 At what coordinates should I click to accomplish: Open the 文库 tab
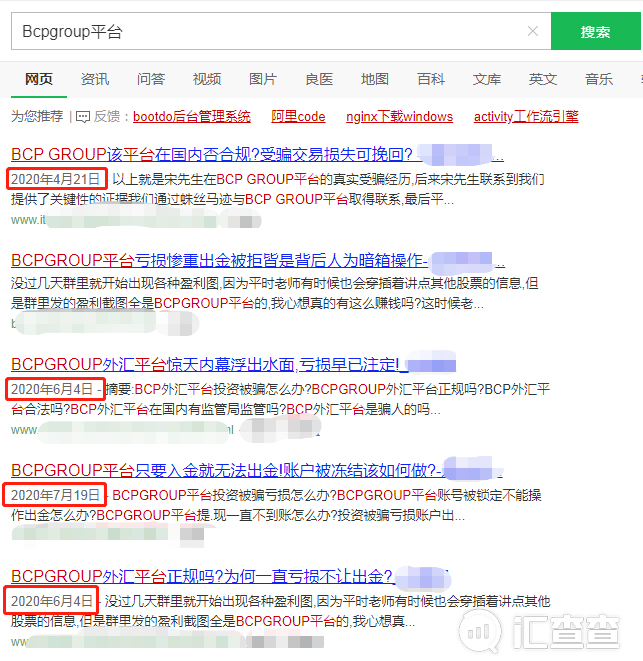(x=487, y=79)
